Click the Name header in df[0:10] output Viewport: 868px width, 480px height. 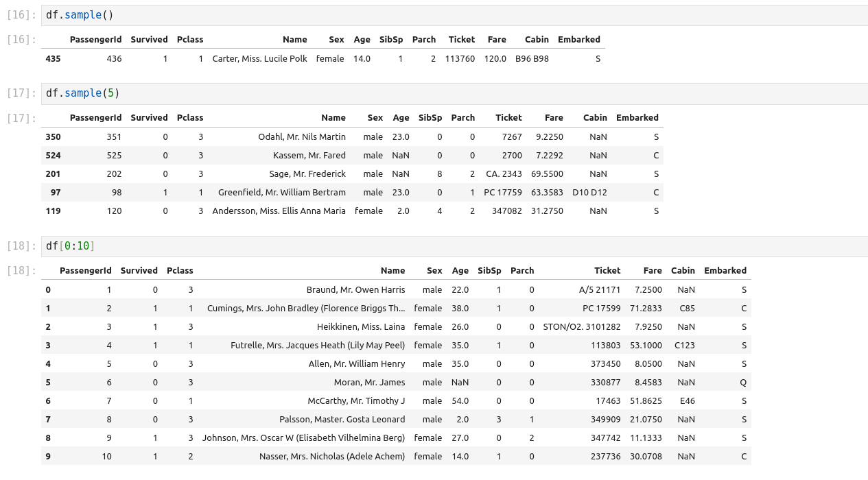point(392,271)
